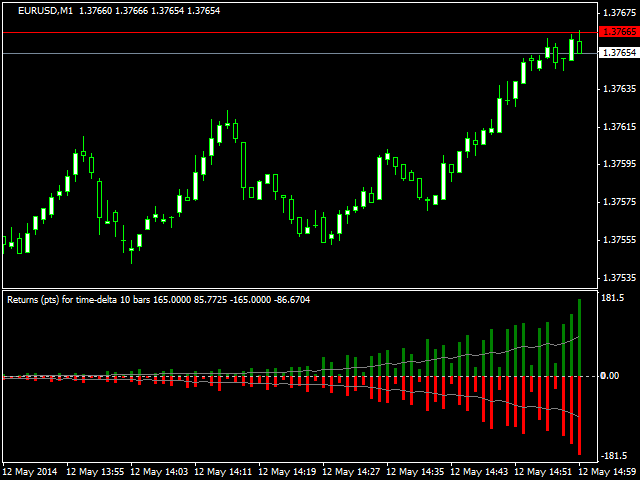
Task: Select the red 1.37665 price level label
Action: tap(619, 32)
